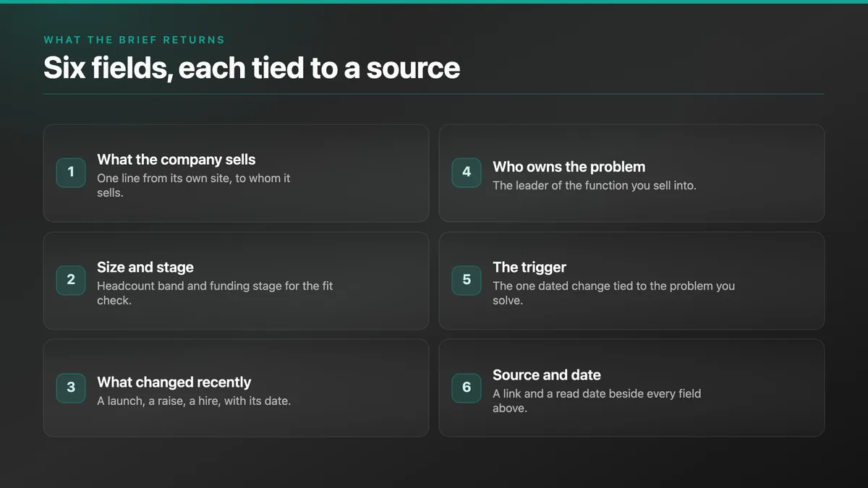Screen dimensions: 868x488
Task: Click description 'Headcount band and funding stage'
Action: pos(215,293)
